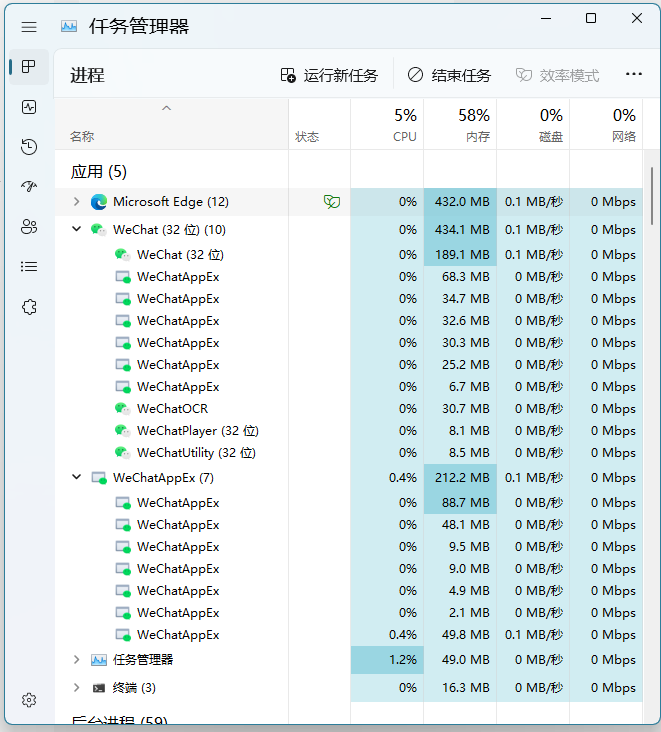The width and height of the screenshot is (661, 732).
Task: Click the 34.7 MB memory cell
Action: pyautogui.click(x=460, y=299)
